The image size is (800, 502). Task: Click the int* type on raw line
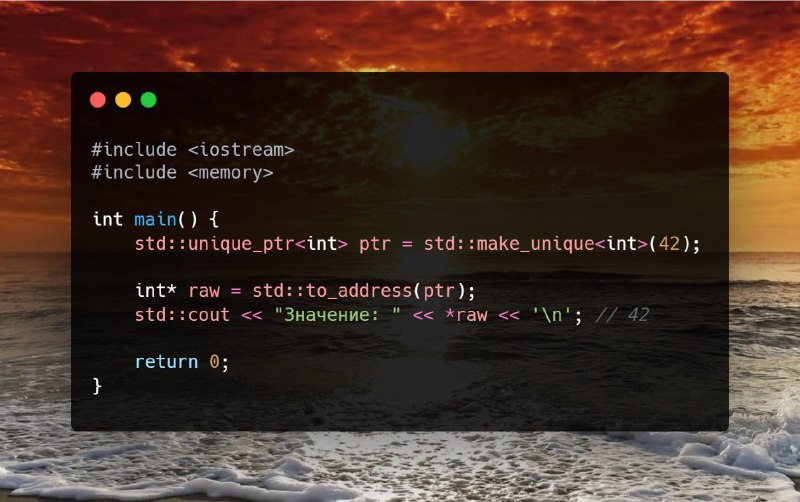[156, 291]
